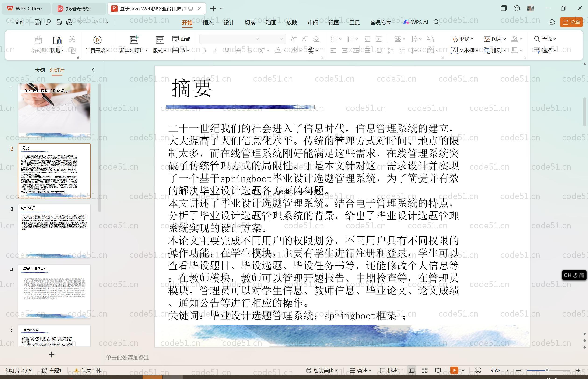Click Align Left paragraph icon
Screen dimensions: 588x379
coord(333,51)
